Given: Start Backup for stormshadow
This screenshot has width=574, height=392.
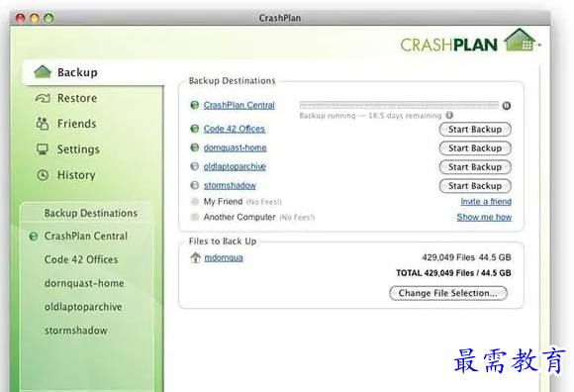Looking at the screenshot, I should point(475,186).
